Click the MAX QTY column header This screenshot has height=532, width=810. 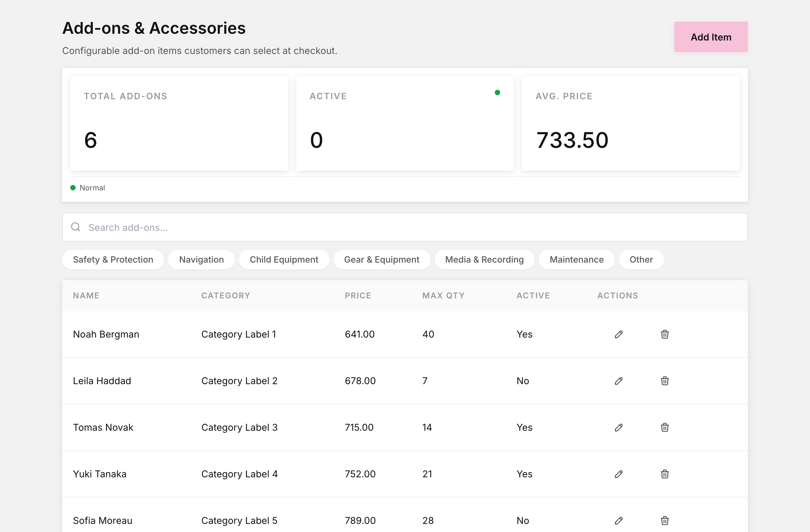pyautogui.click(x=443, y=295)
